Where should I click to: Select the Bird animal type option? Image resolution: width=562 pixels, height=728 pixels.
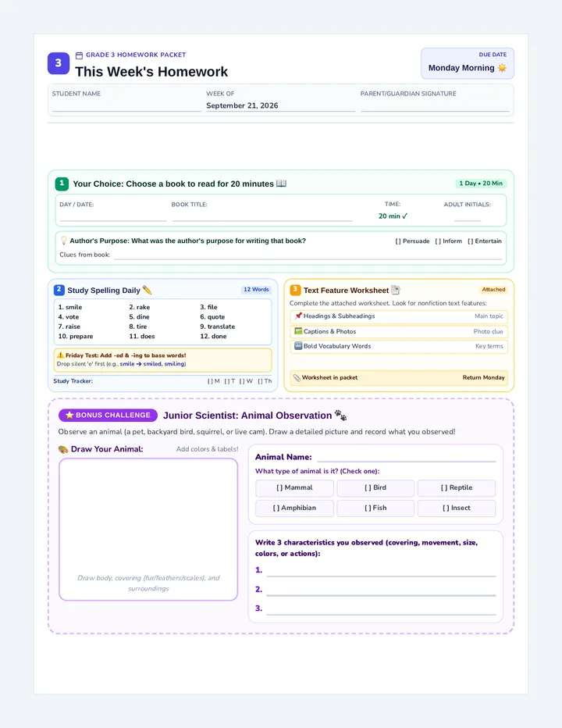coord(375,488)
